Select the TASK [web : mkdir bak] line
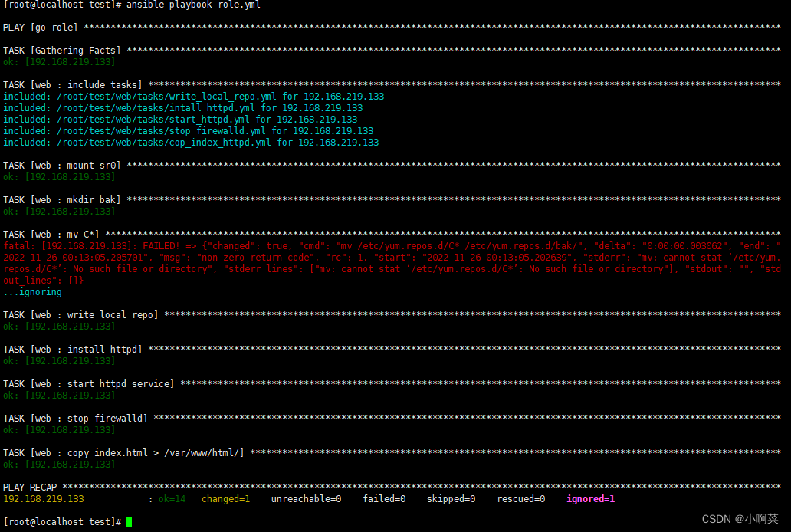This screenshot has width=791, height=532. click(x=61, y=199)
